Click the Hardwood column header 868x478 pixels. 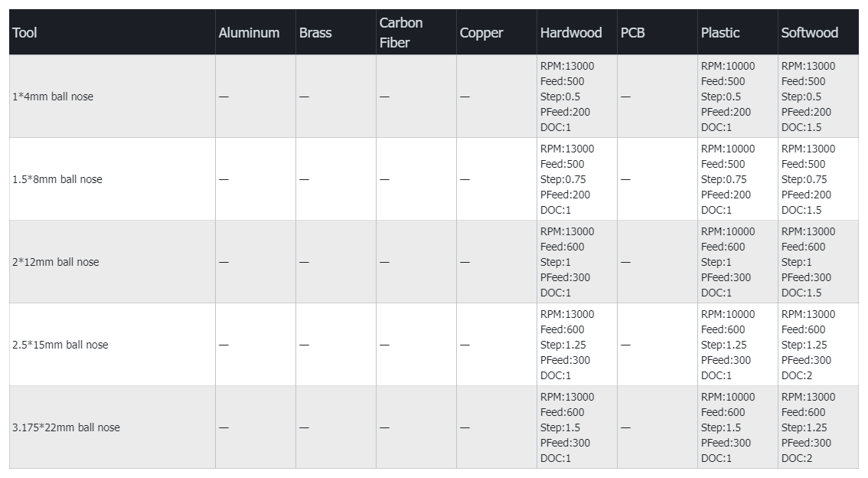571,33
